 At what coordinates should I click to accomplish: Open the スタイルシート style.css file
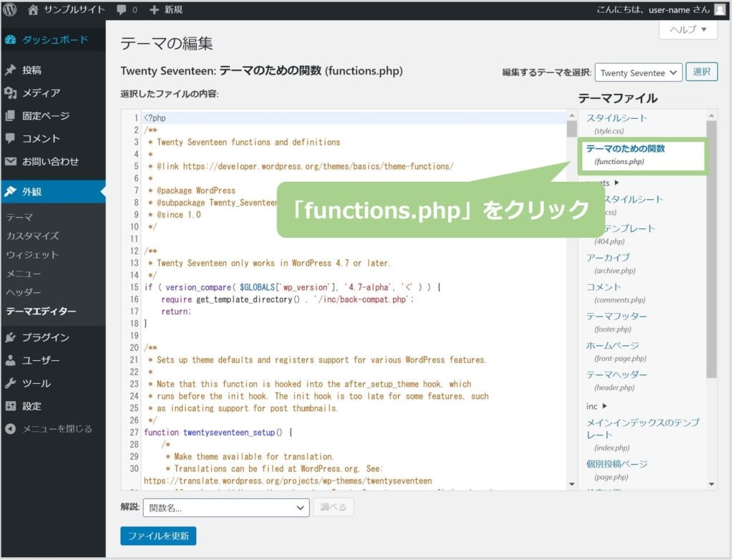(x=616, y=118)
